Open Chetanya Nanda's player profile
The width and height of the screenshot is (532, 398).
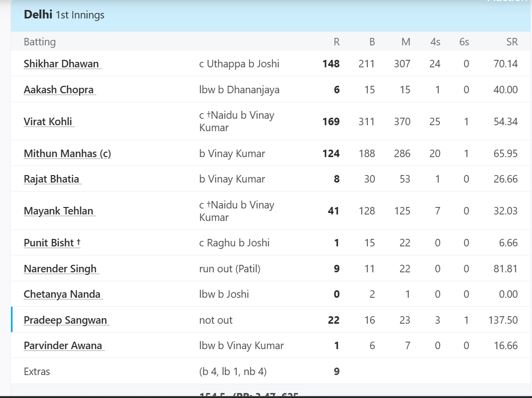coord(62,294)
